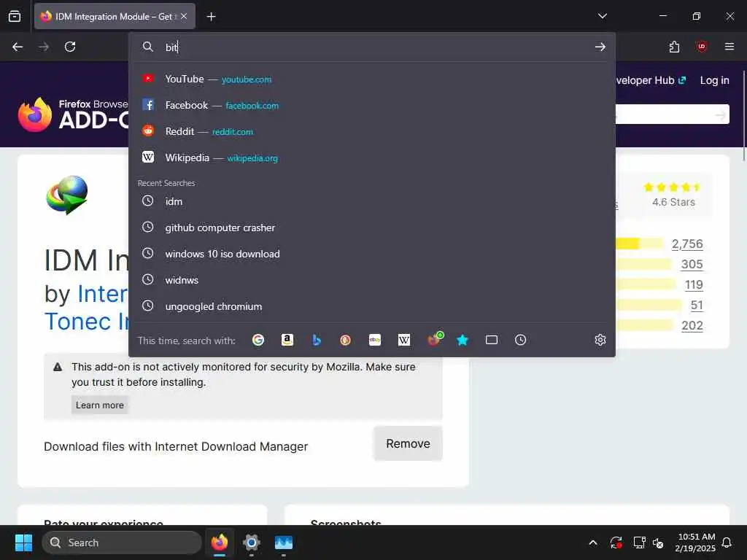
Task: Select recent search 'ungoogled chromium'
Action: click(371, 306)
